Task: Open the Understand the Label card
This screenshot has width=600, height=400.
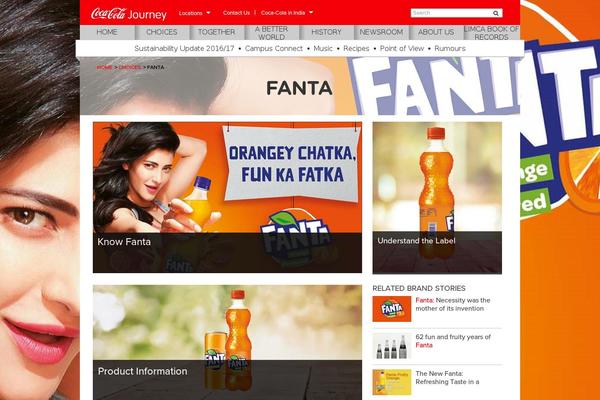Action: click(437, 198)
